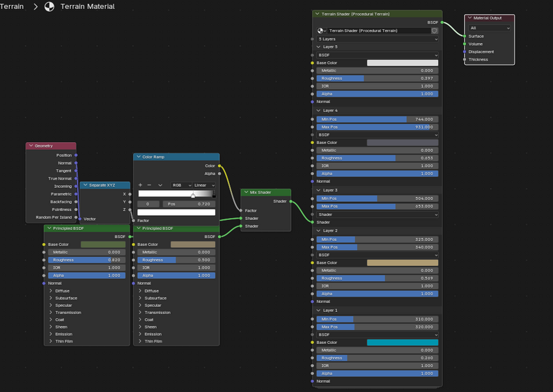Collapse the Color Ramp node

[x=139, y=157]
